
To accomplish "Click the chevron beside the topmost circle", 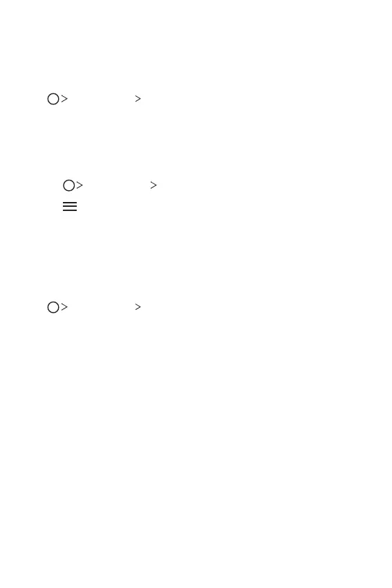I will [64, 99].
